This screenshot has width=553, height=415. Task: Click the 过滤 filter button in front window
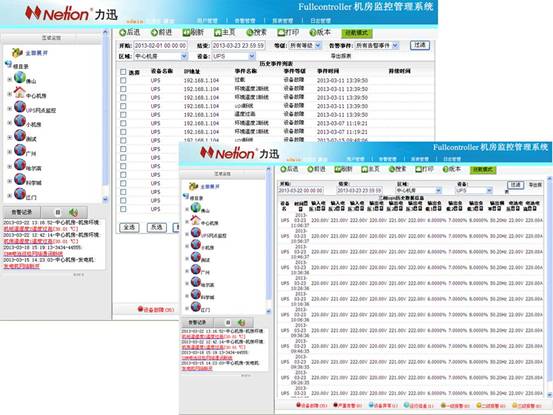point(516,185)
